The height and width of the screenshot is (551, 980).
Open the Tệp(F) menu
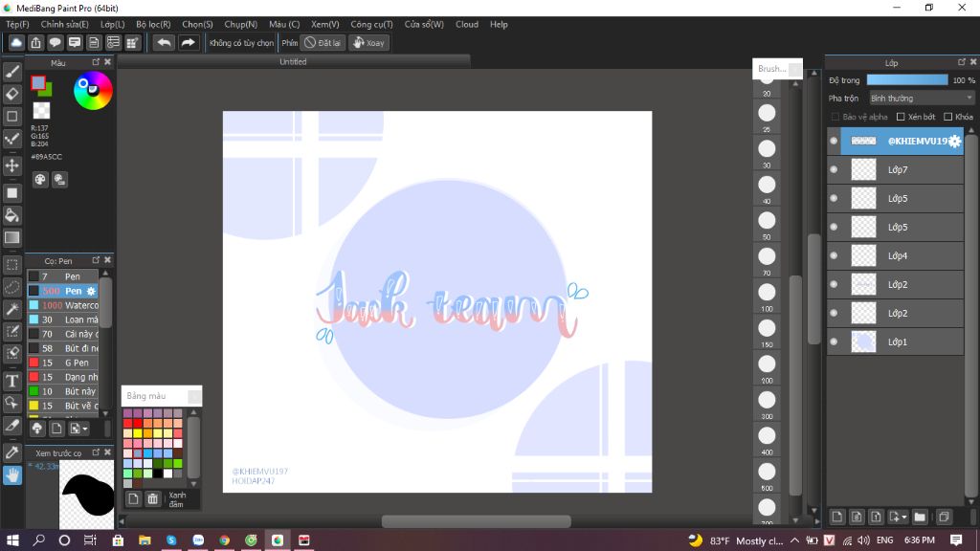[x=17, y=24]
